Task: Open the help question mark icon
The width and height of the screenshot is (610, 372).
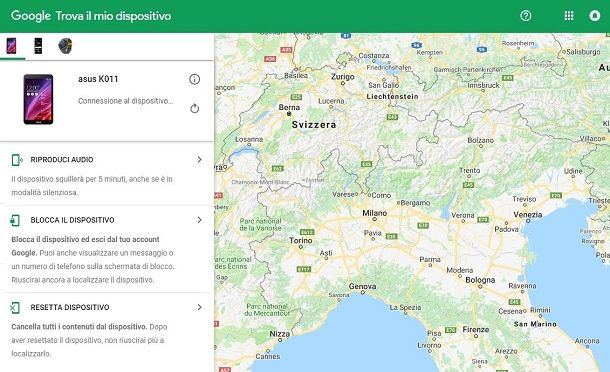Action: pyautogui.click(x=526, y=16)
